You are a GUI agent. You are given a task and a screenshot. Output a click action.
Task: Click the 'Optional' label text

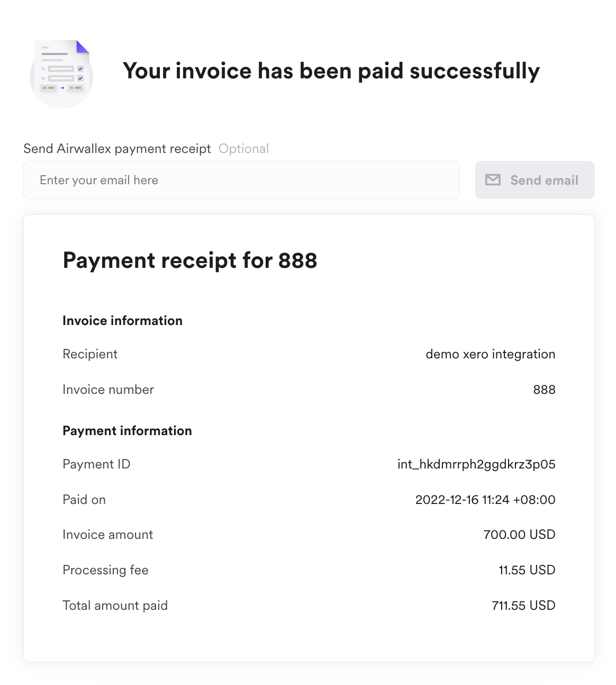tap(243, 149)
